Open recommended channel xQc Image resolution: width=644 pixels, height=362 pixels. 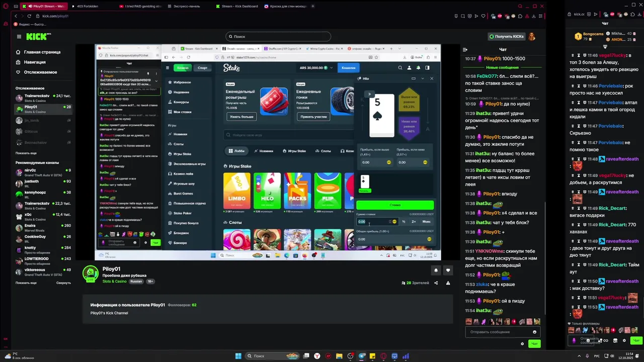coord(43,216)
